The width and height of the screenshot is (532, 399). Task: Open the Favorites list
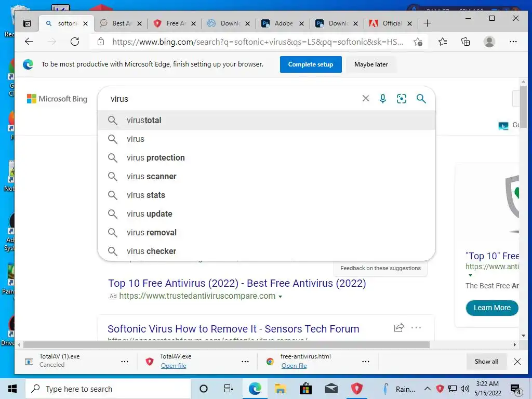click(x=443, y=42)
